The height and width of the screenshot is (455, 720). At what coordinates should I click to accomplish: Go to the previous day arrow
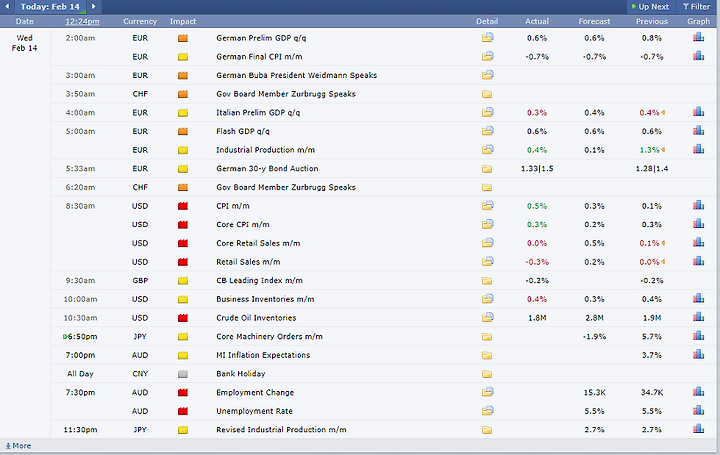click(7, 6)
